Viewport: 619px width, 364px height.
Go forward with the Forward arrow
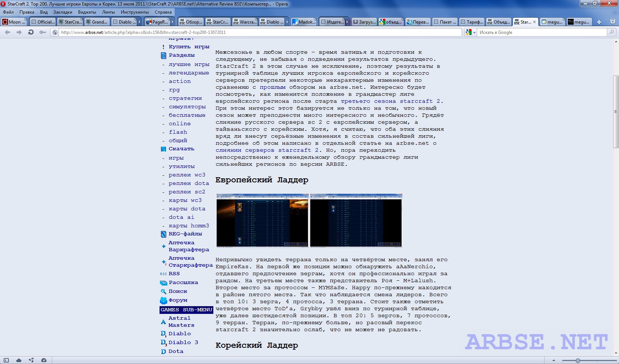coord(19,32)
